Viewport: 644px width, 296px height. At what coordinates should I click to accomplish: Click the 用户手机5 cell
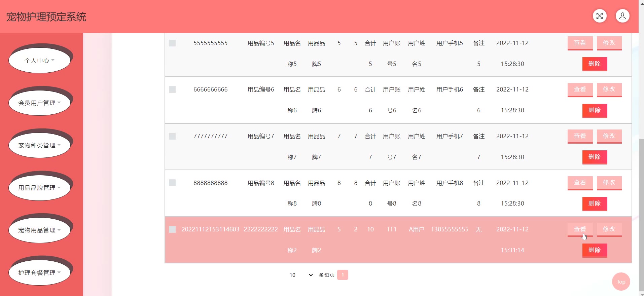[x=450, y=43]
